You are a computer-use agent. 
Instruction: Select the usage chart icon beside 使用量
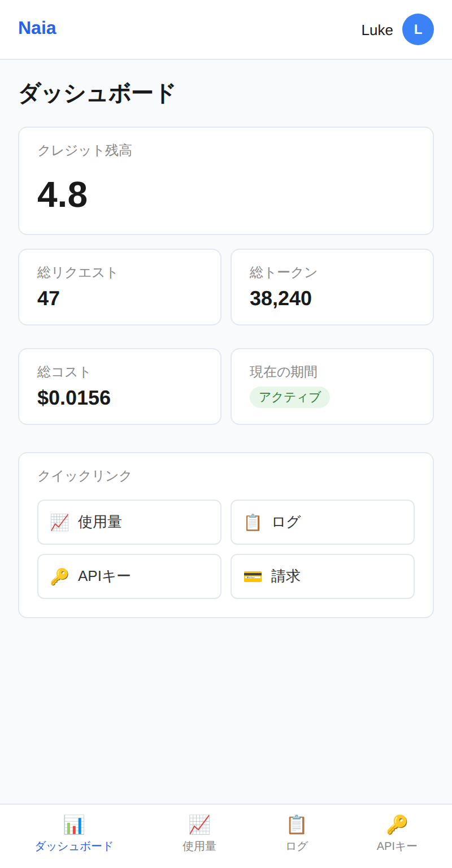point(59,522)
